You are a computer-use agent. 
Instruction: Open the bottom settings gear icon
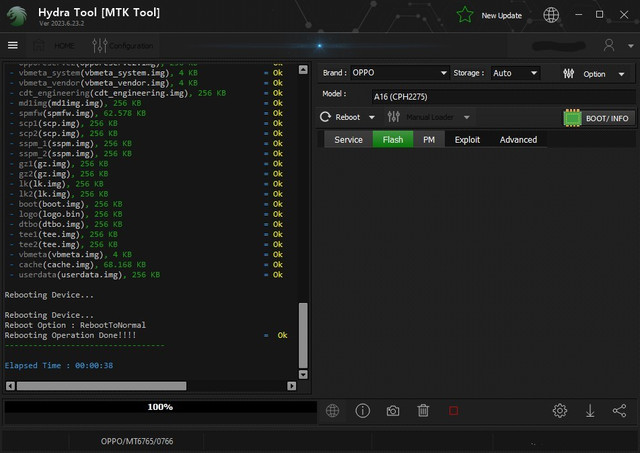tap(560, 411)
